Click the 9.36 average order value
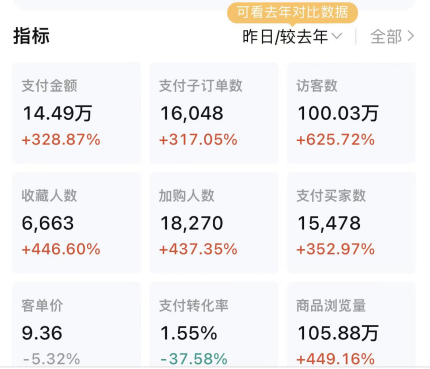The height and width of the screenshot is (369, 430). click(x=42, y=333)
